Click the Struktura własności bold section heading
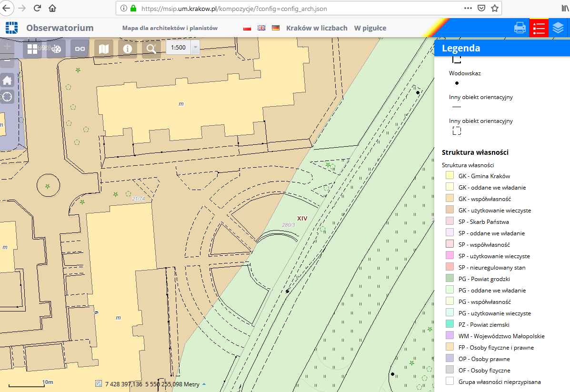This screenshot has width=570, height=392. pyautogui.click(x=475, y=152)
